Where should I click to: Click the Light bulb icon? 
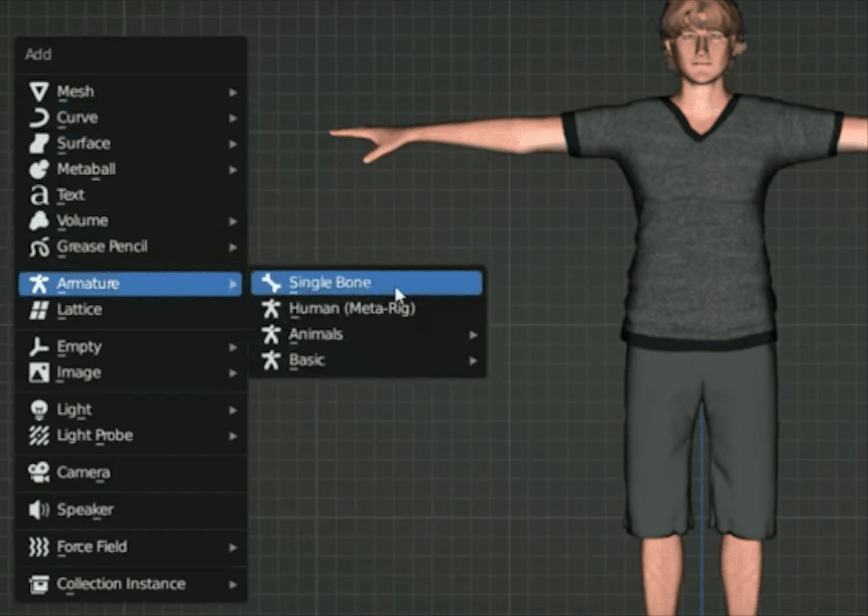39,409
